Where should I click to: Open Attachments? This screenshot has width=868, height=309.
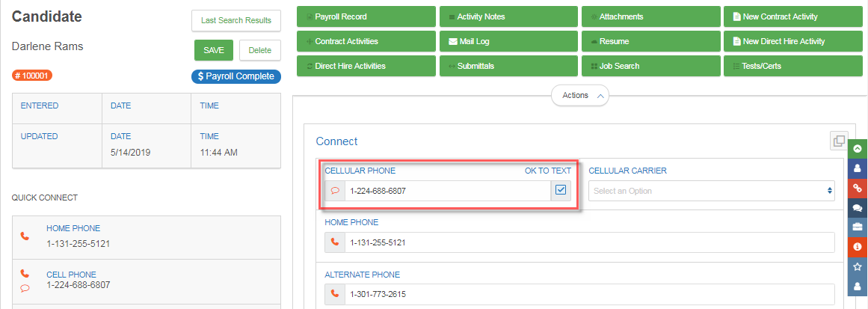[651, 16]
